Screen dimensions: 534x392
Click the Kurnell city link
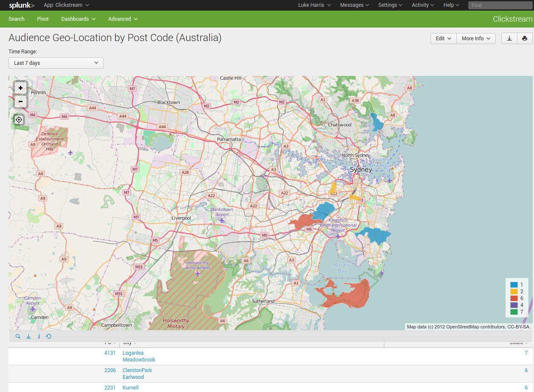click(131, 388)
